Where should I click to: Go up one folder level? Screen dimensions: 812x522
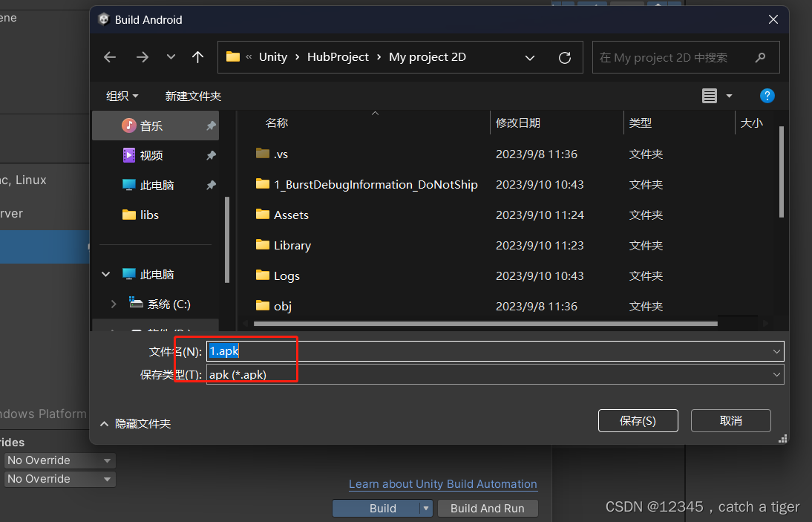coord(198,57)
